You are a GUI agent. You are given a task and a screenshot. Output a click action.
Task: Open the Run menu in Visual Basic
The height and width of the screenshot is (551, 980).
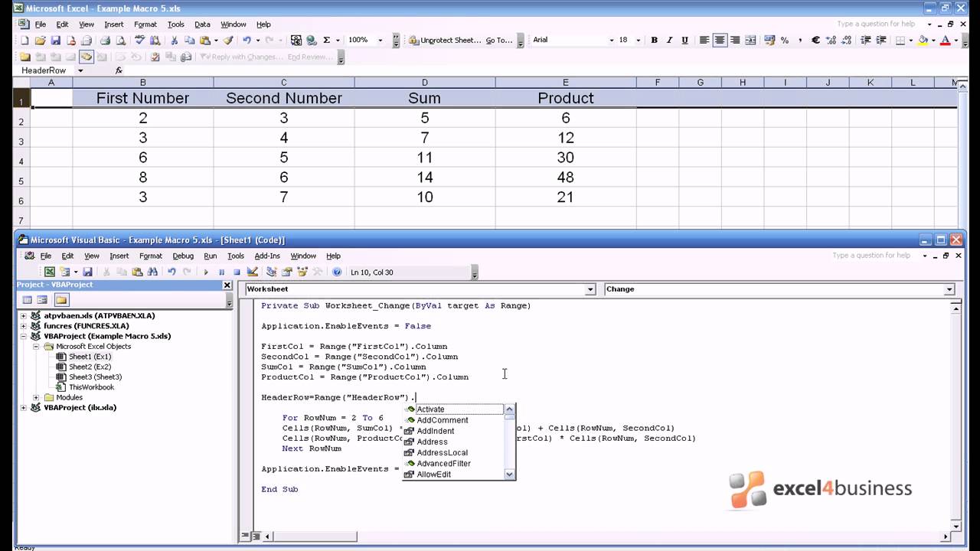click(x=210, y=256)
